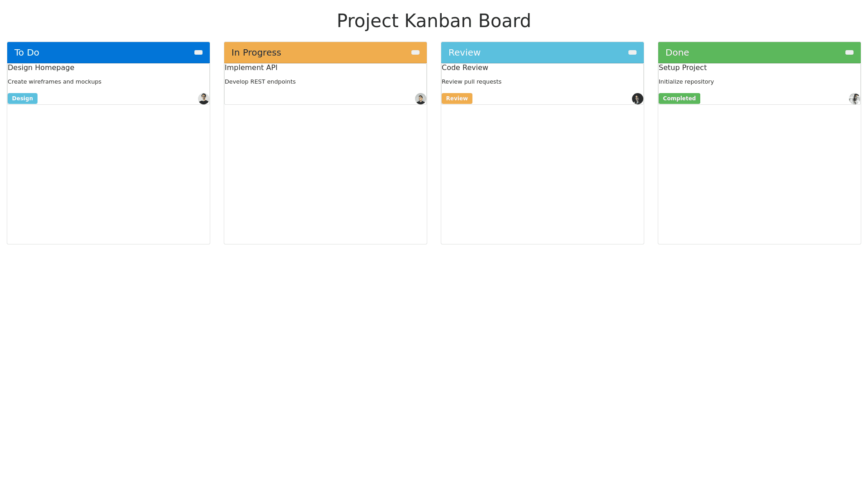Select the Done column header
868x488 pixels.
pyautogui.click(x=677, y=52)
